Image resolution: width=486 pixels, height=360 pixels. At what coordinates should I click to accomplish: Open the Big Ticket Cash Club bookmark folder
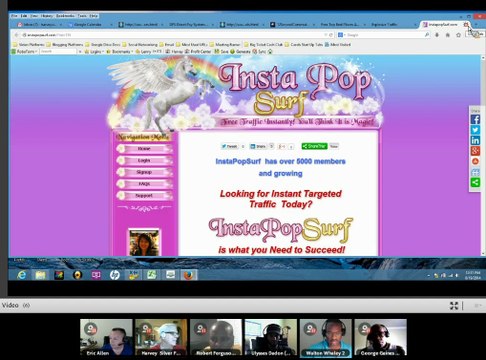pyautogui.click(x=264, y=44)
